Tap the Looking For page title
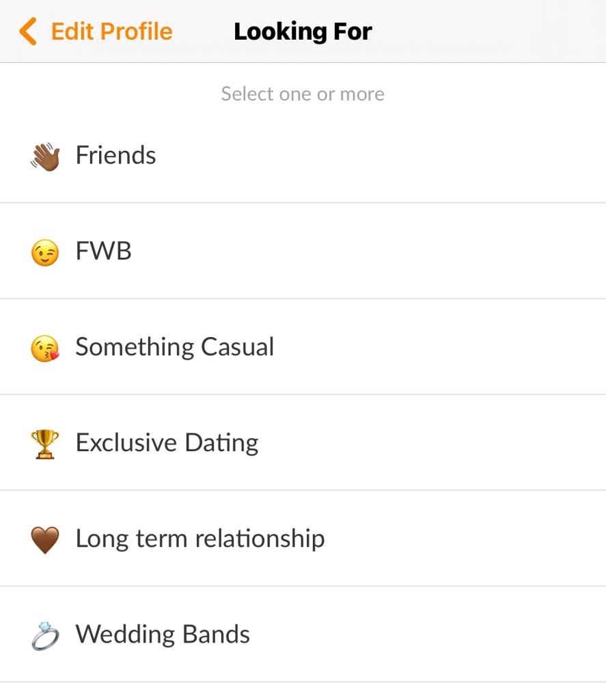 [303, 31]
